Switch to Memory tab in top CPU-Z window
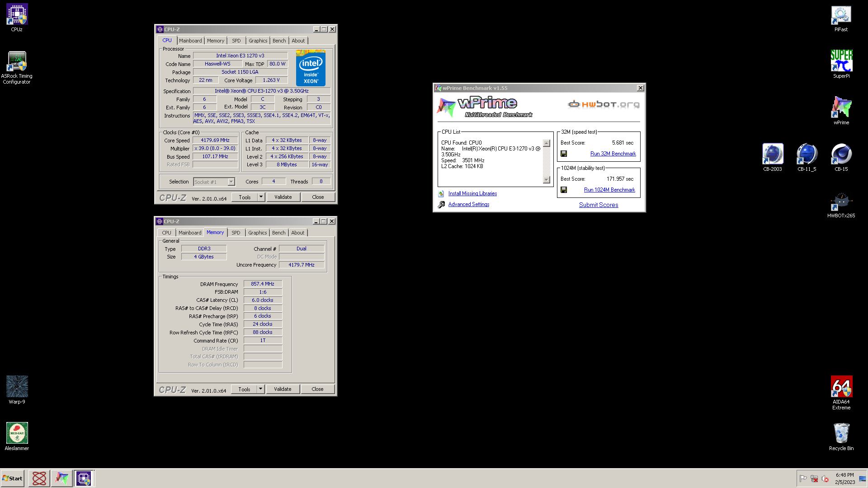Image resolution: width=868 pixels, height=488 pixels. [216, 41]
